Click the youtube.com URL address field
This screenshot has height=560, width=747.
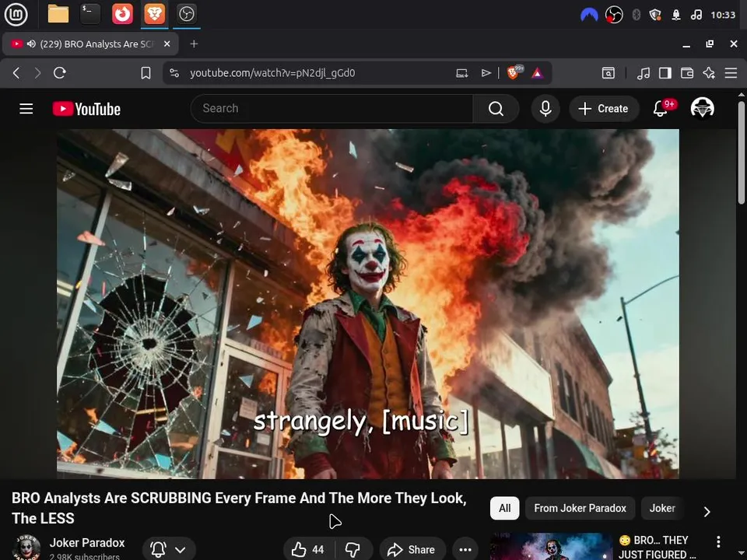(x=272, y=73)
